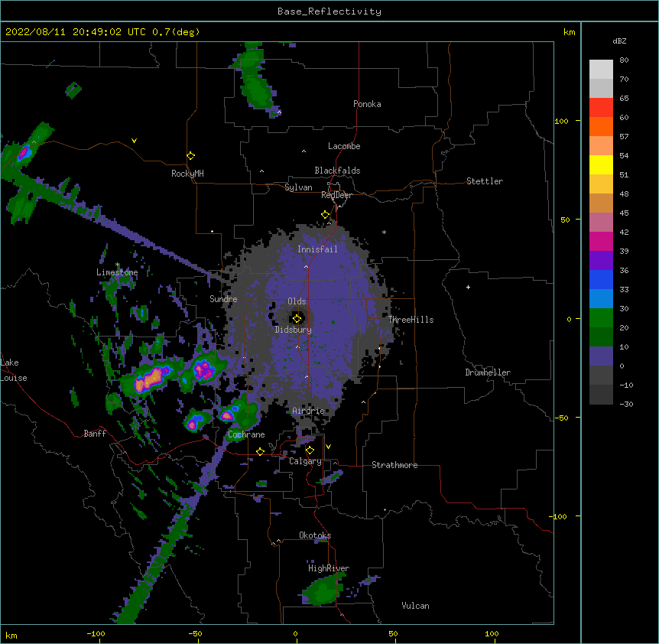Click the Sundre town label
The height and width of the screenshot is (644, 659).
tap(223, 299)
